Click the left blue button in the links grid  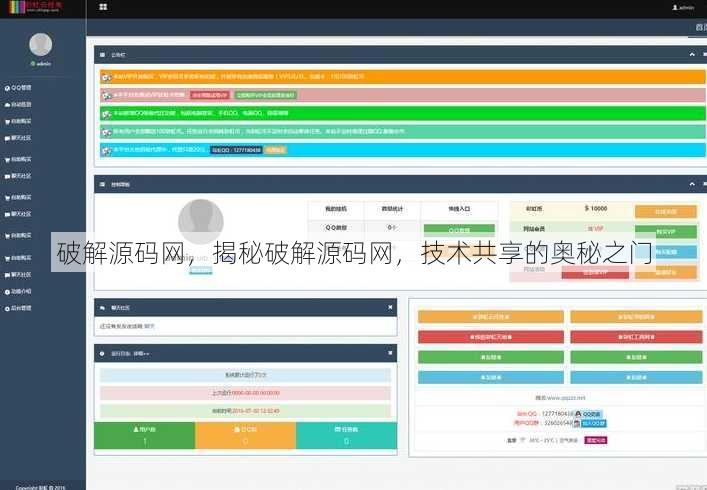coord(491,377)
